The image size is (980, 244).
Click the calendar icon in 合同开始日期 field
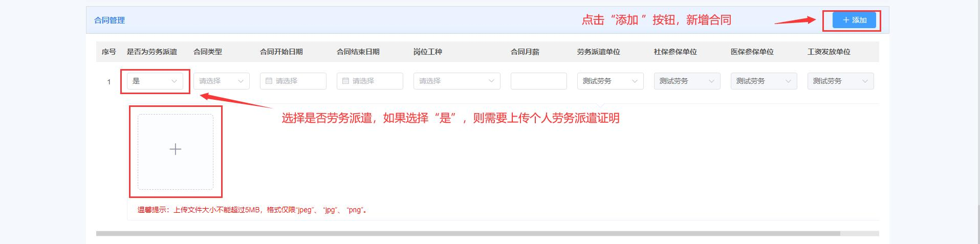(x=269, y=81)
